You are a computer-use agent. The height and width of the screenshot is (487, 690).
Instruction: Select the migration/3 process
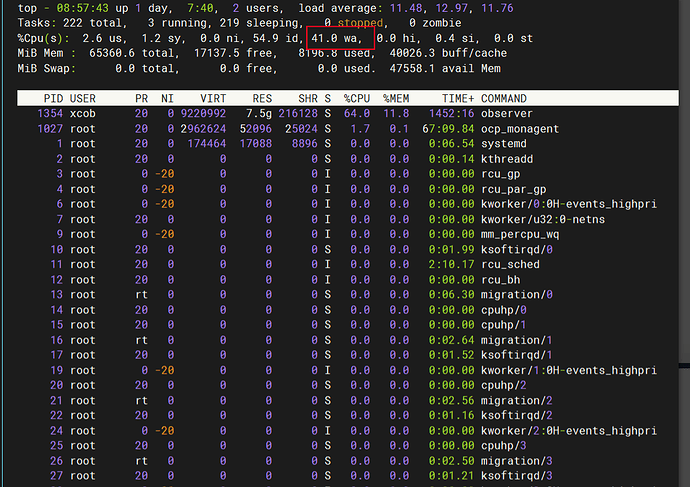pyautogui.click(x=517, y=461)
